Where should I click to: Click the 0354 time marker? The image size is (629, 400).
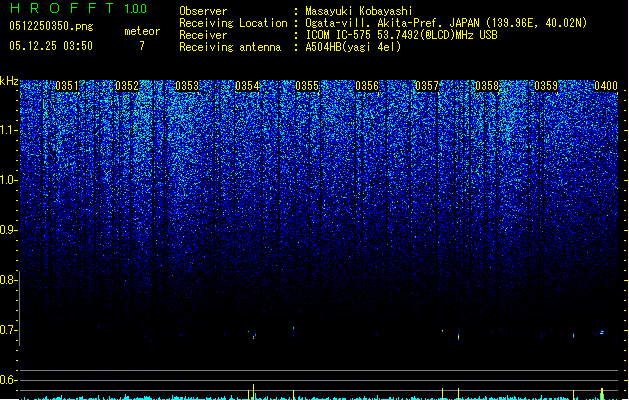[247, 86]
